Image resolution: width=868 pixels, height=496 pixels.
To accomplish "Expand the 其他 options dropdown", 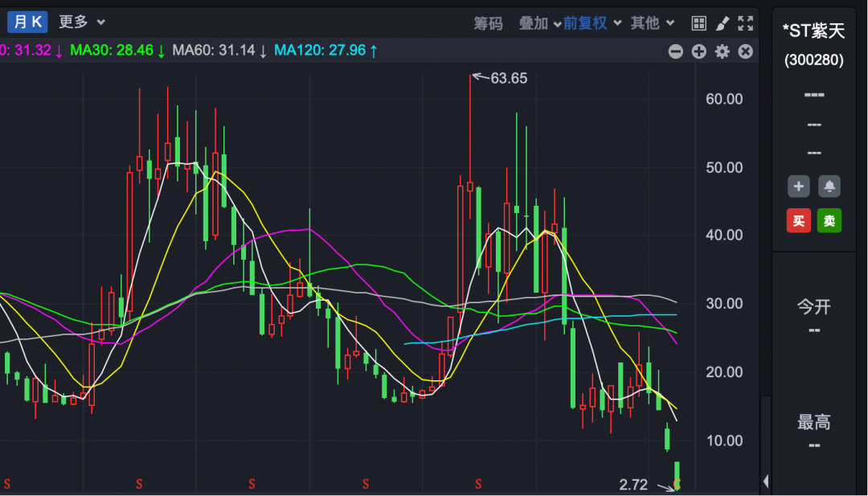I will point(652,23).
